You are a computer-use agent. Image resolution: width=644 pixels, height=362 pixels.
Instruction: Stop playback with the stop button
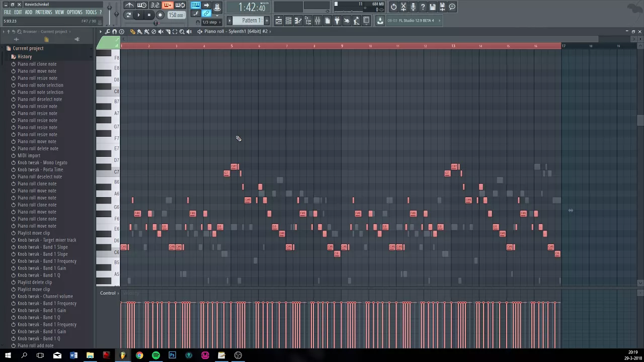coord(149,15)
